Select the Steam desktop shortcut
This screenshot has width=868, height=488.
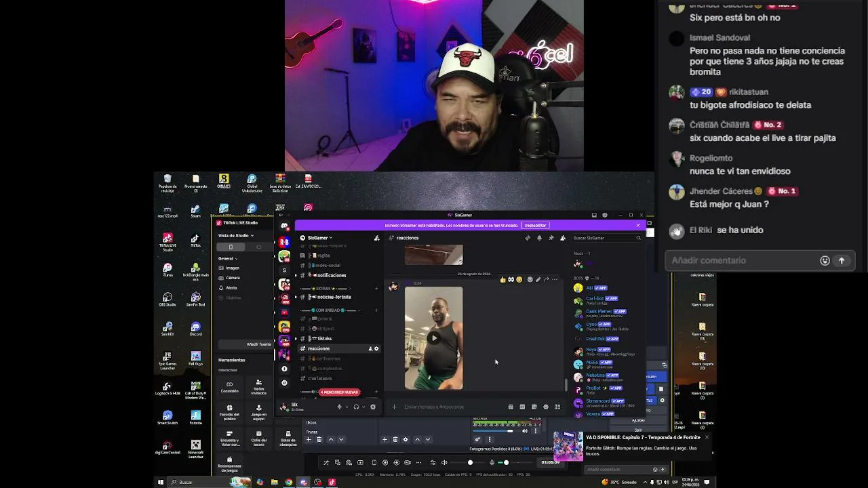(195, 211)
